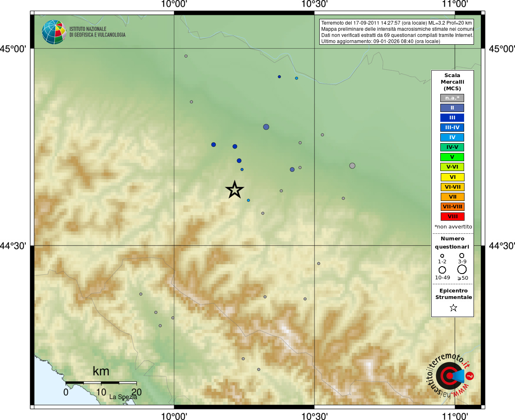The height and width of the screenshot is (420, 515).
Task: Select the VII orange legend swatch
Action: (452, 197)
